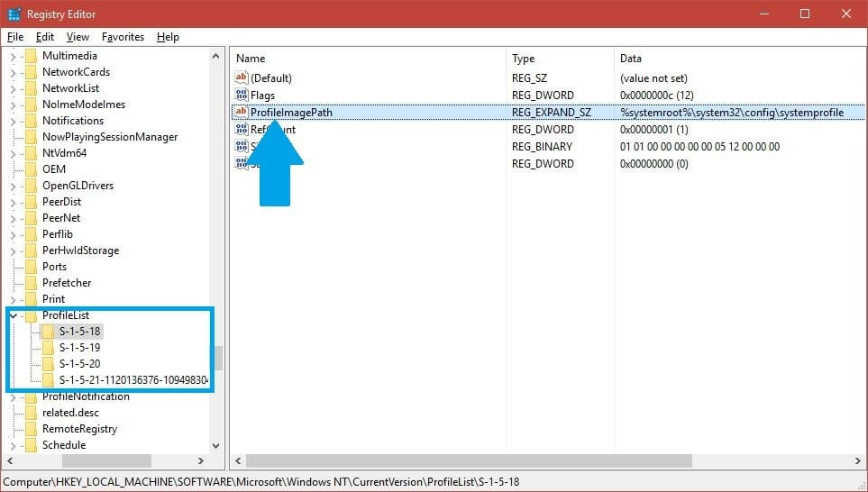This screenshot has height=492, width=868.
Task: Open the Favorites menu
Action: 123,37
